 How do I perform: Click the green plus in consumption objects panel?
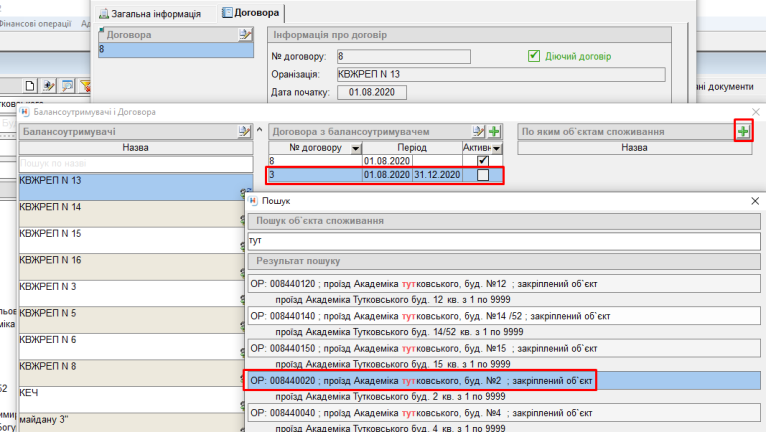pos(742,131)
